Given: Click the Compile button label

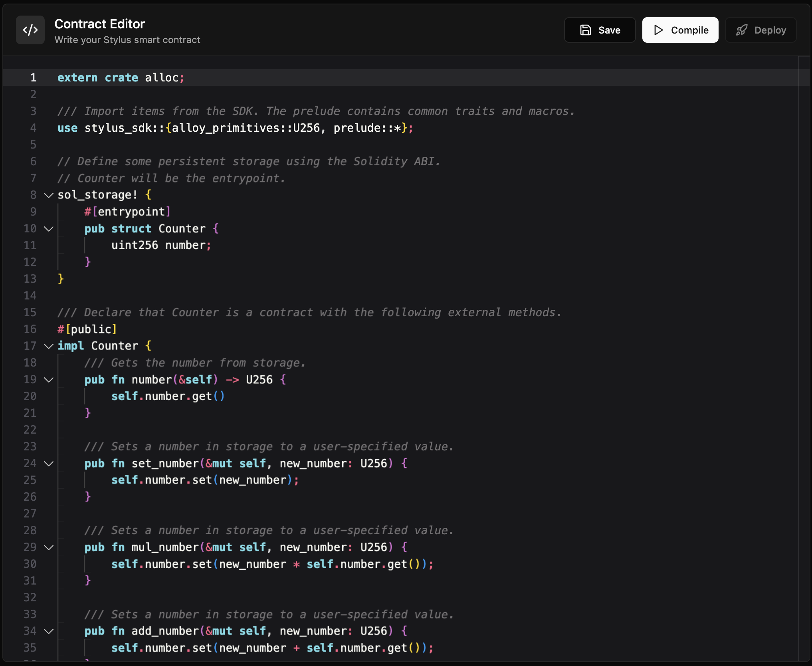Looking at the screenshot, I should [689, 30].
